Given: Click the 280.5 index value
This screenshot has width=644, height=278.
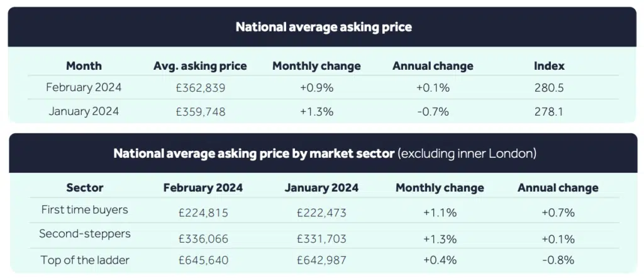Looking at the screenshot, I should 549,88.
